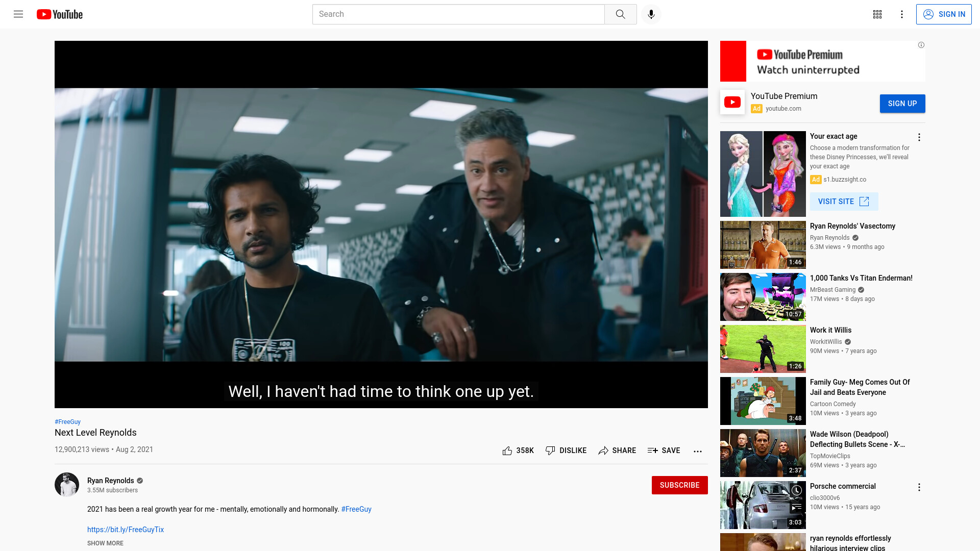This screenshot has width=980, height=551.
Task: Open the Work it Willis thumbnail
Action: [x=763, y=349]
